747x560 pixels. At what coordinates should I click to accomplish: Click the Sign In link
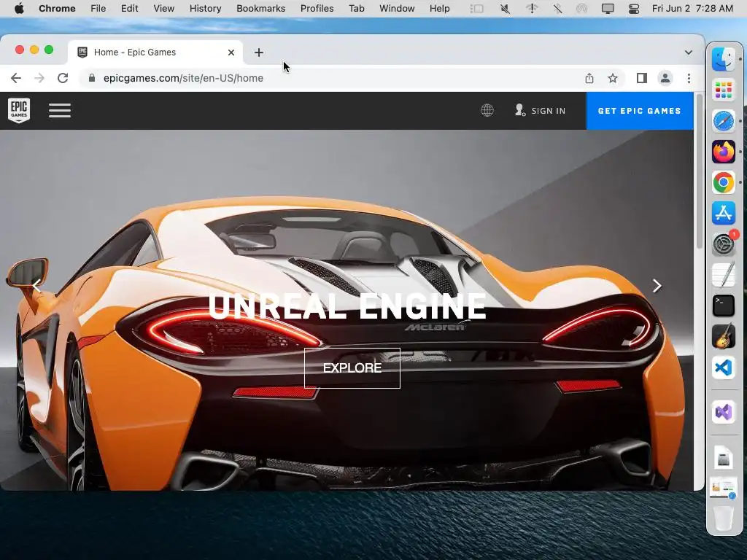(x=541, y=111)
